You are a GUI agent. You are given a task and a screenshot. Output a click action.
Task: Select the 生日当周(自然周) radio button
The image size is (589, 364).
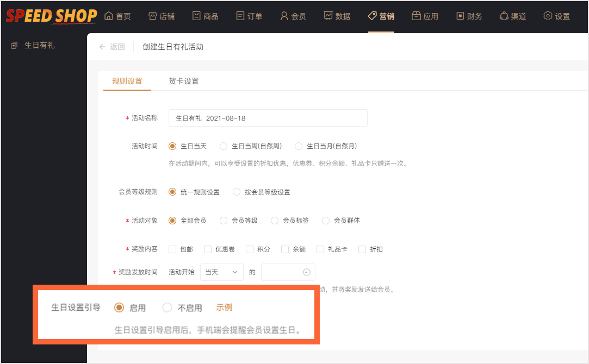pyautogui.click(x=224, y=146)
